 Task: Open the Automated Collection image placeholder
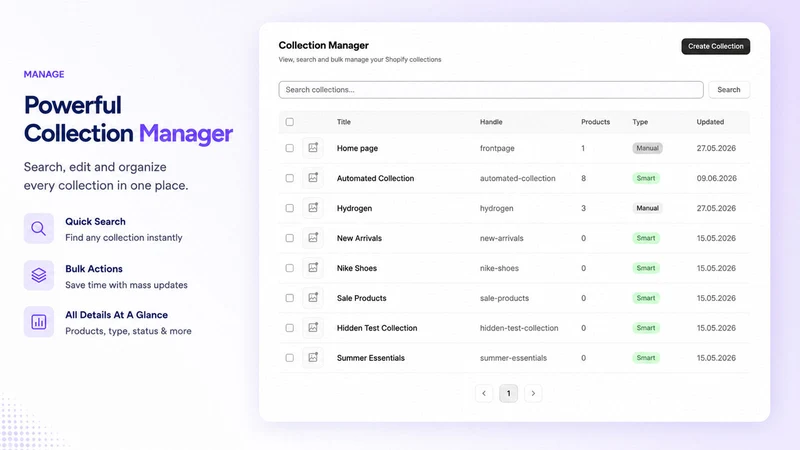point(313,178)
